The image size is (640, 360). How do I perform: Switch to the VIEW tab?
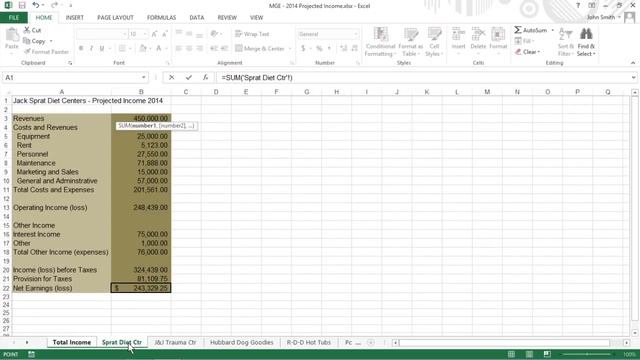point(256,18)
